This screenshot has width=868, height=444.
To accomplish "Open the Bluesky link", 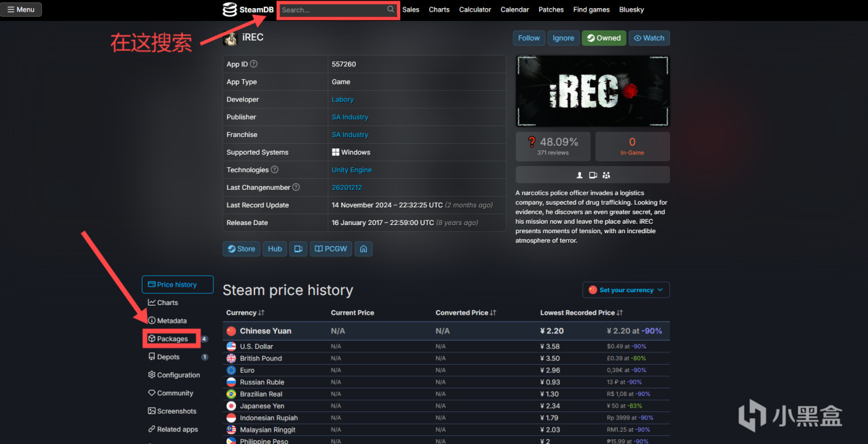I will point(631,9).
